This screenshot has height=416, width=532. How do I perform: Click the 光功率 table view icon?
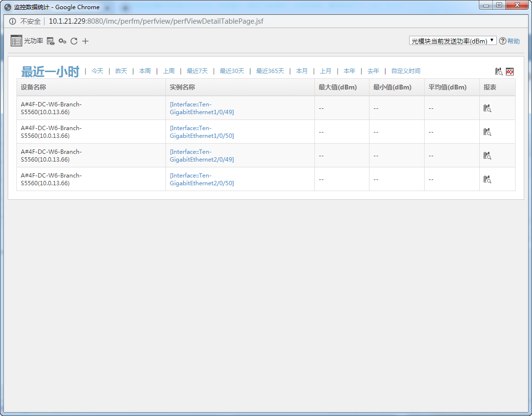click(x=16, y=41)
